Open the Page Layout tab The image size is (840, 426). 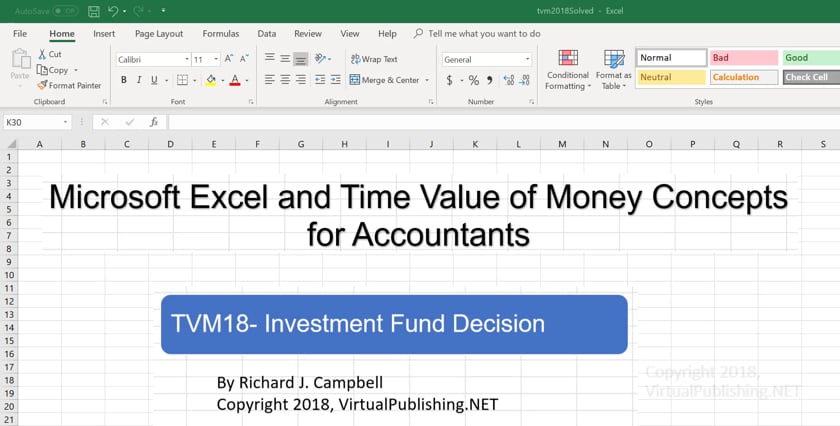coord(159,34)
